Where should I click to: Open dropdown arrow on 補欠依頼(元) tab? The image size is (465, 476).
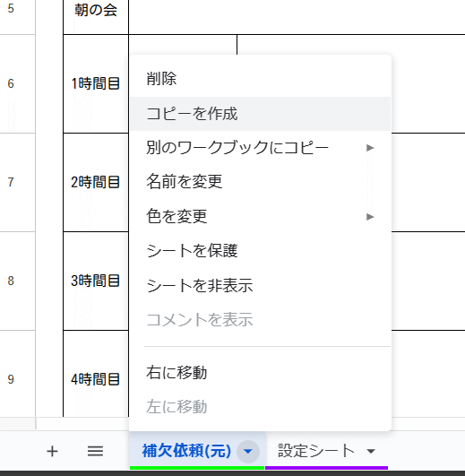pyautogui.click(x=248, y=452)
